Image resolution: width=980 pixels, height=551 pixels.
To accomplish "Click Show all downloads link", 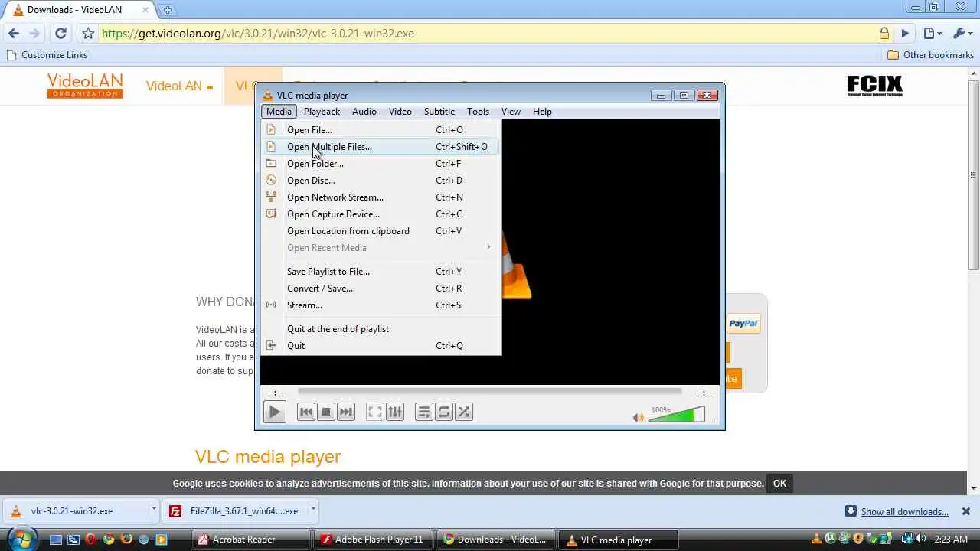I will click(904, 511).
